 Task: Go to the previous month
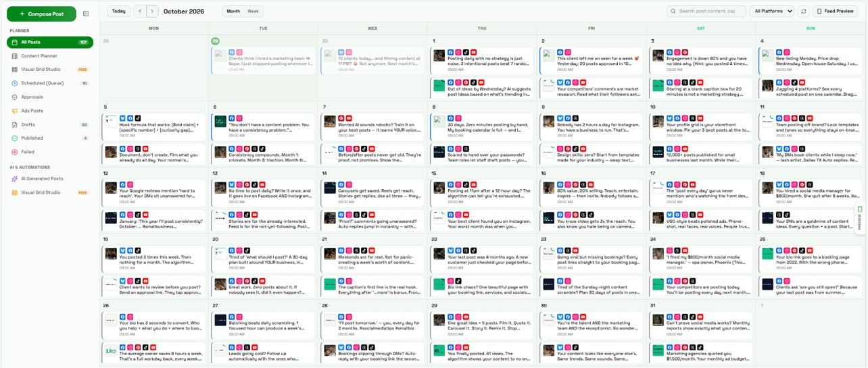[x=140, y=11]
